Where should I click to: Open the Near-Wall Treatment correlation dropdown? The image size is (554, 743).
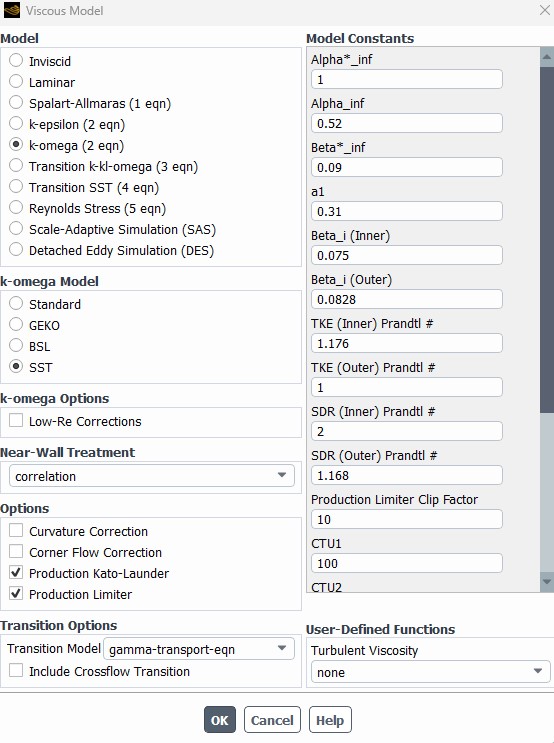(x=152, y=476)
